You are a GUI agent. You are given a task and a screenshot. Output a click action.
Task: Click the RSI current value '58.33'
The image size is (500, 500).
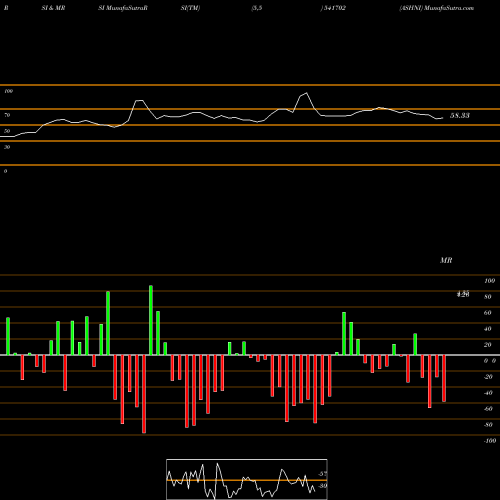pyautogui.click(x=460, y=116)
